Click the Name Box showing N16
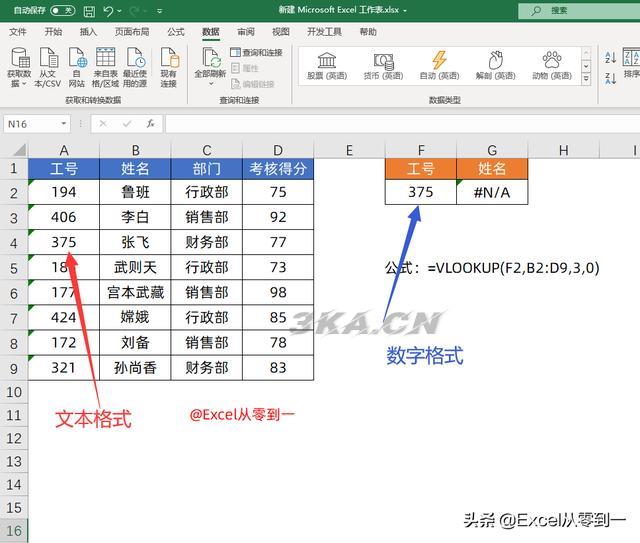 (x=32, y=124)
